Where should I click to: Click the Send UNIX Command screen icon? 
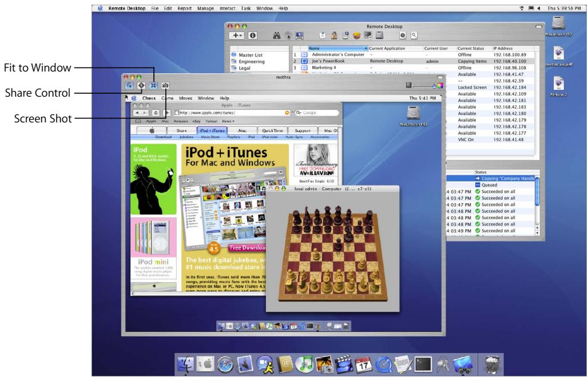coord(368,35)
